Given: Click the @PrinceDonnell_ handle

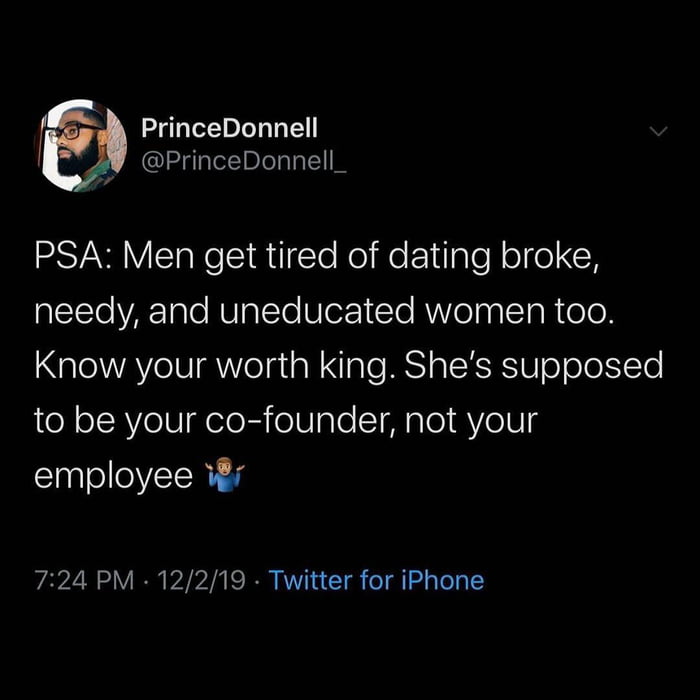Looking at the screenshot, I should [x=243, y=162].
